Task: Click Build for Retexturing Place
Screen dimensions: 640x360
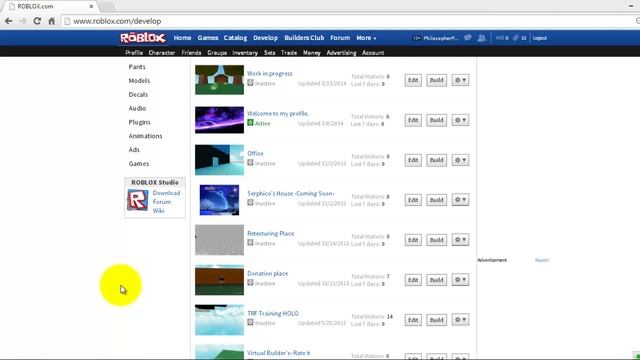Action: (x=436, y=240)
